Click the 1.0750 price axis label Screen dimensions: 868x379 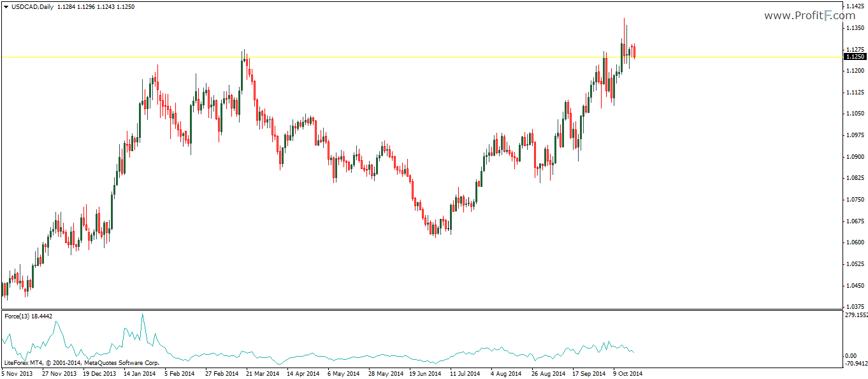pos(855,200)
